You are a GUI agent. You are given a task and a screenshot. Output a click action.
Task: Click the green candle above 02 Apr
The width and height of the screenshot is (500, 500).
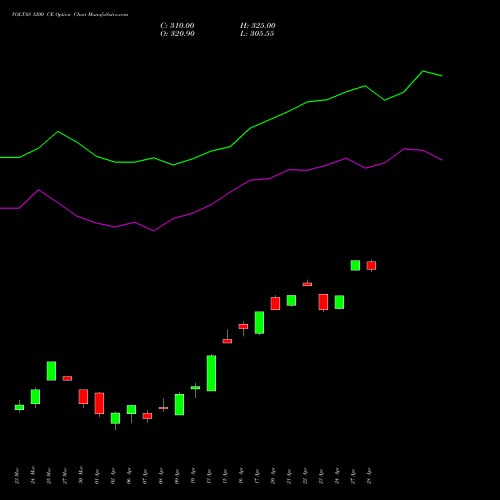115,418
